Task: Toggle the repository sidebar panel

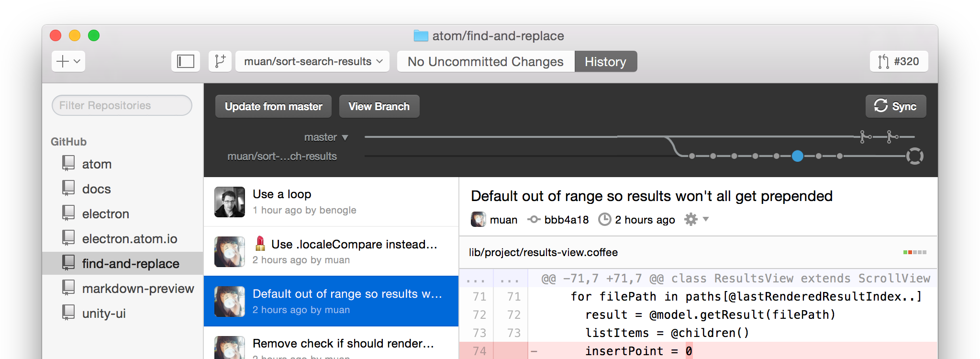Action: (186, 61)
